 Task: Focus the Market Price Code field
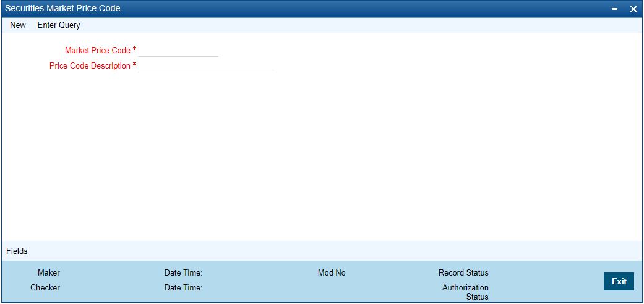178,51
